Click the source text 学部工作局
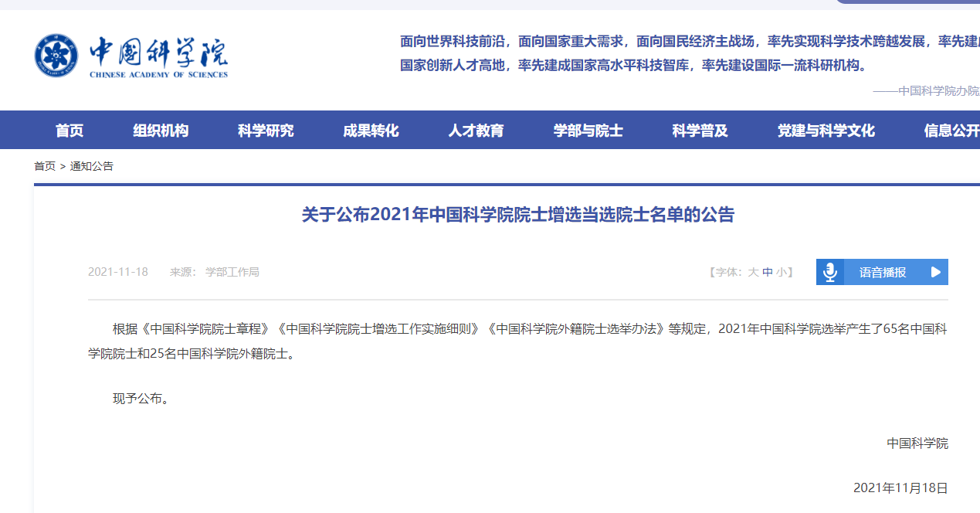The height and width of the screenshot is (513, 980). coord(232,272)
